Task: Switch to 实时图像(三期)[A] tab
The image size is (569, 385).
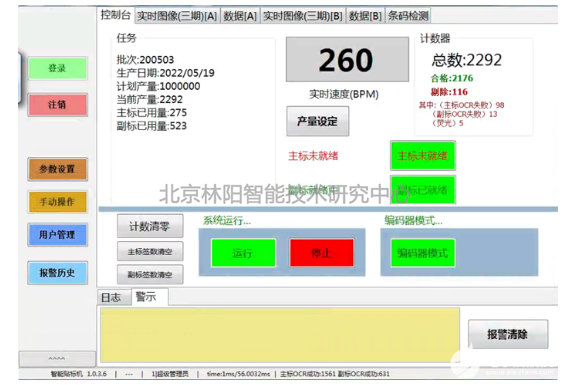Action: pyautogui.click(x=177, y=16)
